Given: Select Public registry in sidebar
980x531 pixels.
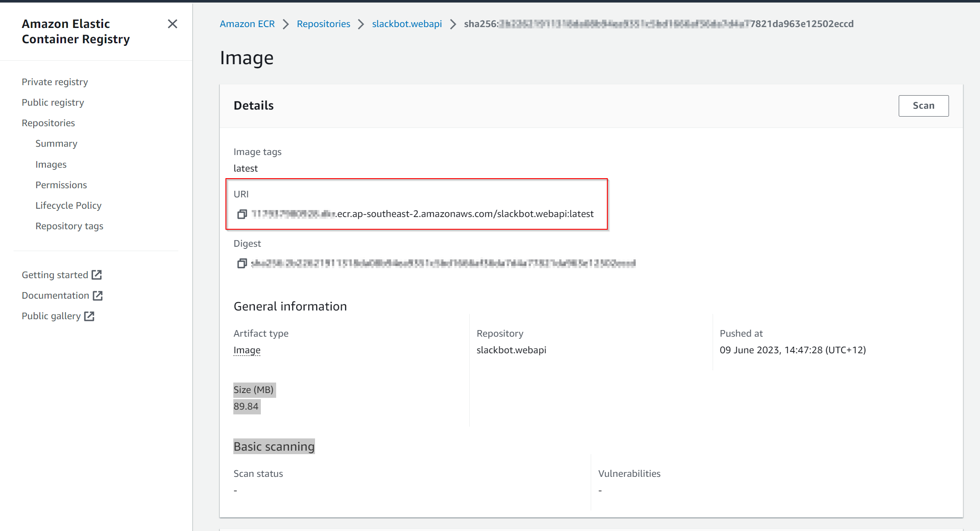Looking at the screenshot, I should tap(53, 103).
